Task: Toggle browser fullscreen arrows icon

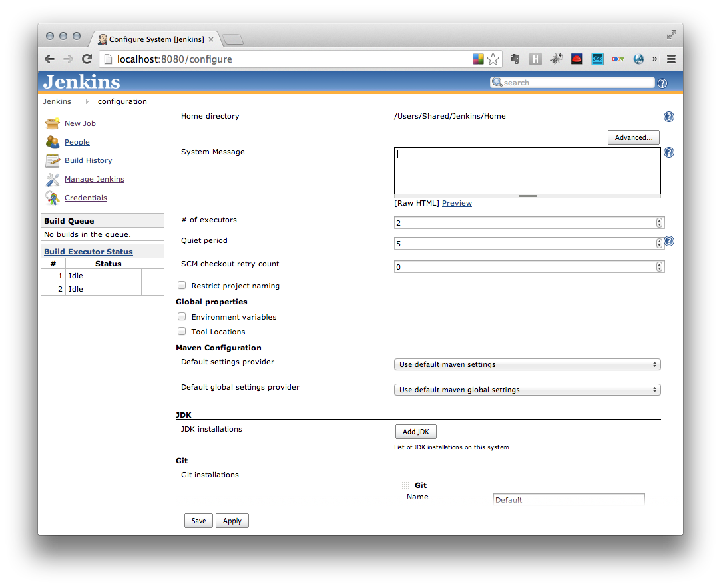Action: (x=672, y=35)
